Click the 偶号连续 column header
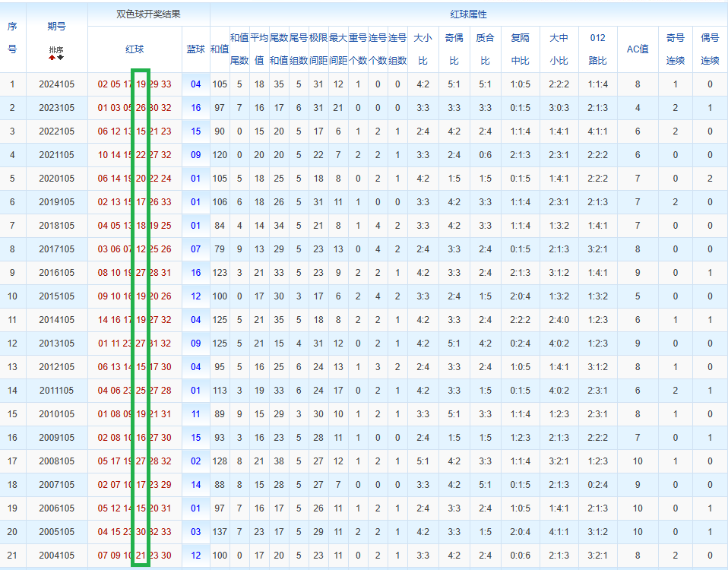Image resolution: width=728 pixels, height=570 pixels. coord(710,49)
